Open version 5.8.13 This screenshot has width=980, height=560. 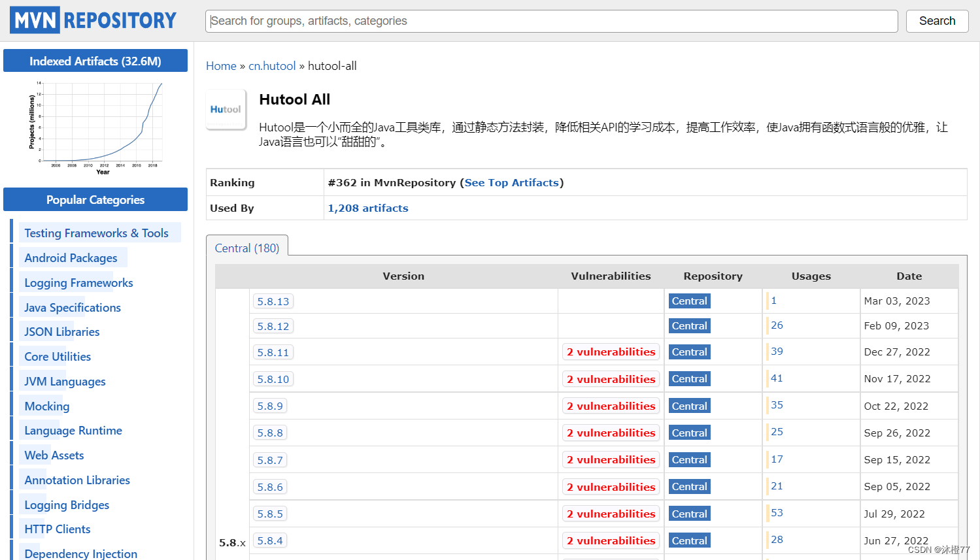tap(273, 301)
